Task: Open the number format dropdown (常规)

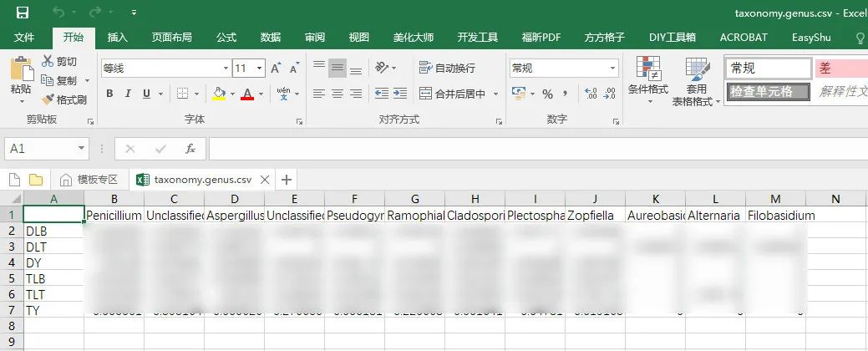Action: [613, 69]
